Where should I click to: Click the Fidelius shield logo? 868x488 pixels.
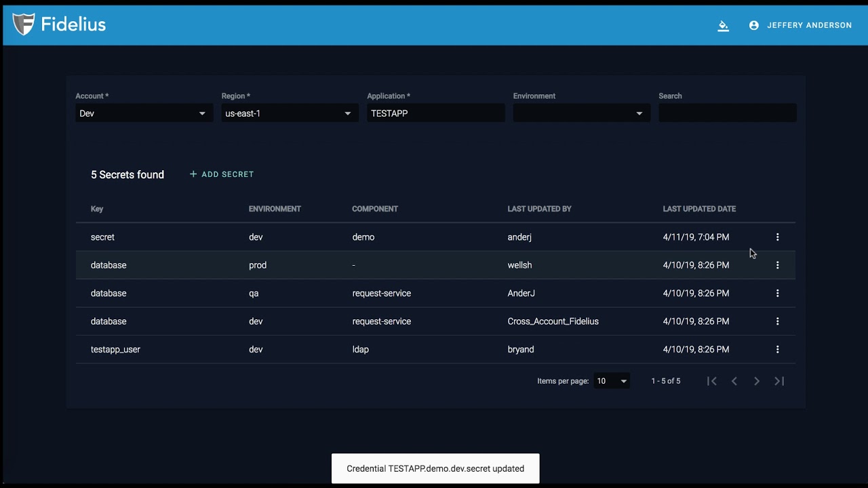tap(24, 24)
